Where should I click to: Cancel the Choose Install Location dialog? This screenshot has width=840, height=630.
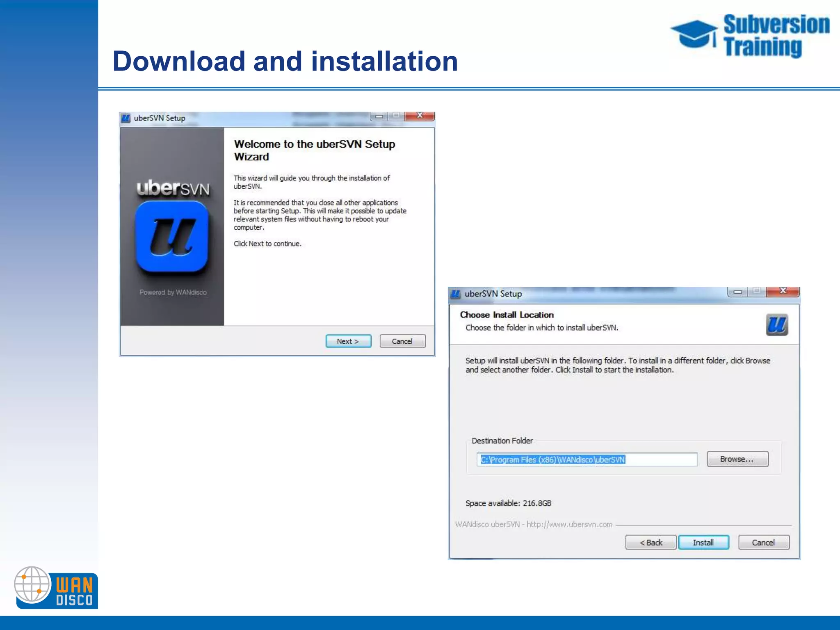(763, 543)
